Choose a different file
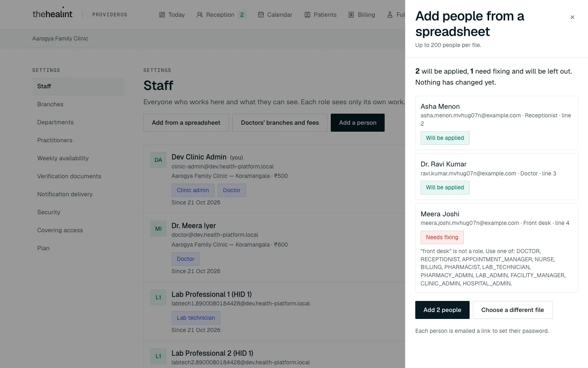 [512, 310]
